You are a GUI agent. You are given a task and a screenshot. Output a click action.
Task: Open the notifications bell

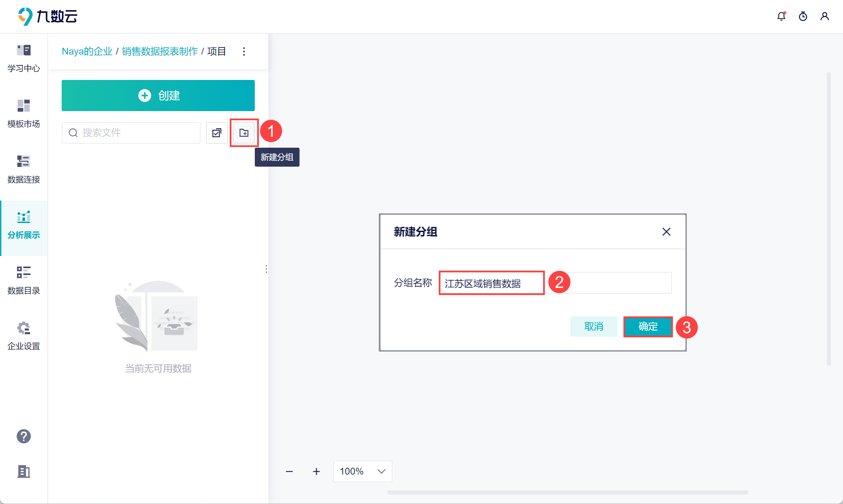tap(781, 16)
